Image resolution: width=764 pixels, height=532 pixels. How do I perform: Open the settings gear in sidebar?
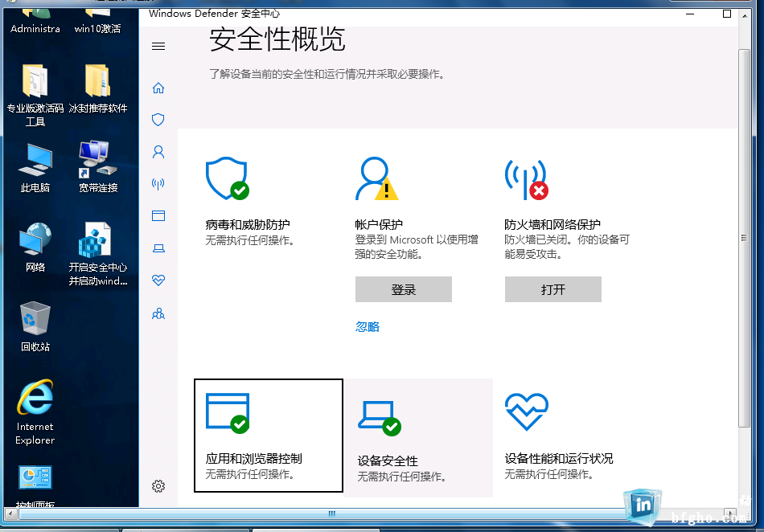point(158,486)
